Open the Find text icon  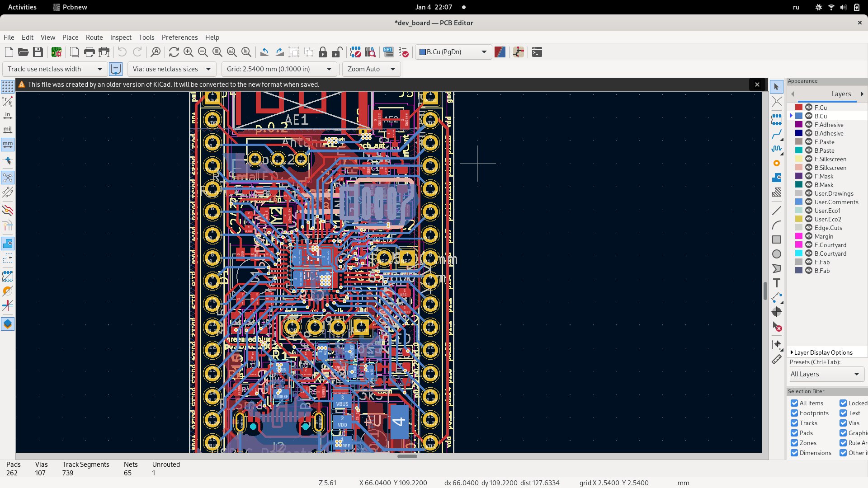[x=156, y=52]
